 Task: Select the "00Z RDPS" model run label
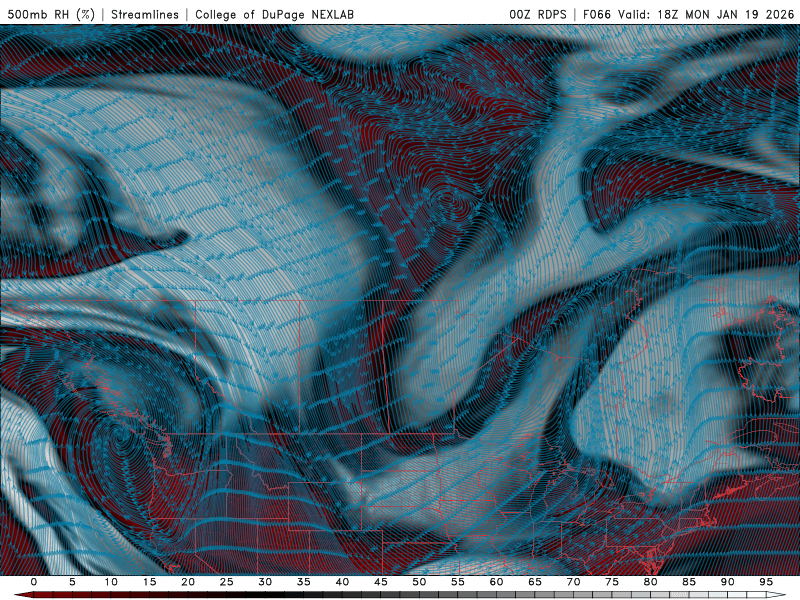[538, 14]
